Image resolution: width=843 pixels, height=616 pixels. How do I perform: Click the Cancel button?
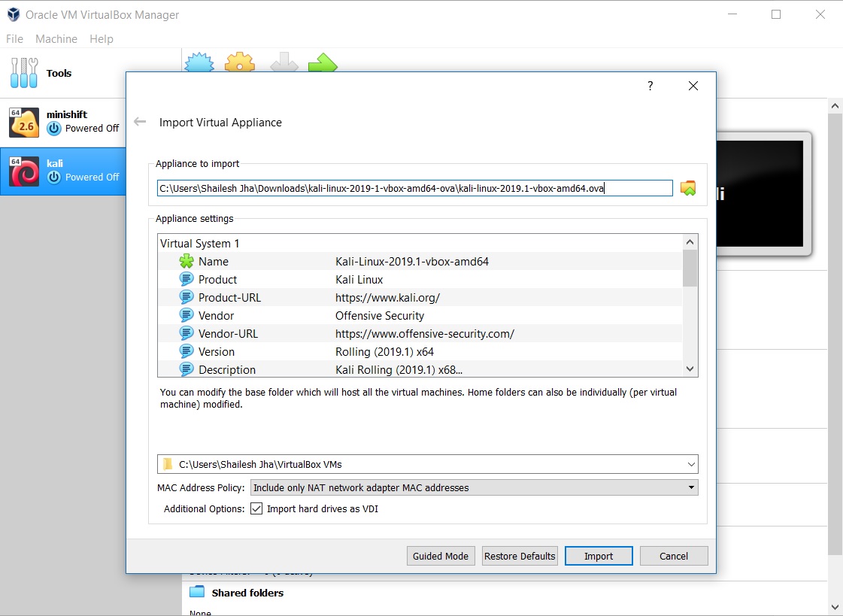point(674,556)
